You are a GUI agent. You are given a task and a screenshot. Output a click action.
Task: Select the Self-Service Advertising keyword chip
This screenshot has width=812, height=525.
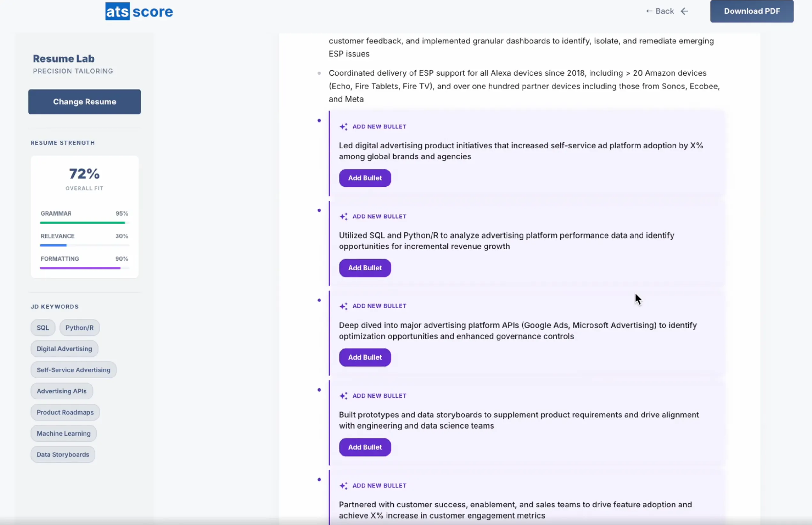click(73, 370)
